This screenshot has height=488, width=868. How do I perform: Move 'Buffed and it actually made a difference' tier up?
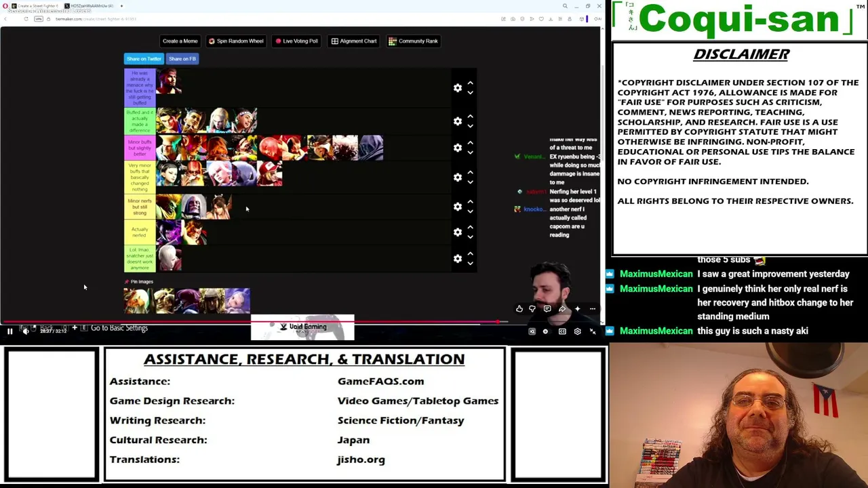click(470, 117)
